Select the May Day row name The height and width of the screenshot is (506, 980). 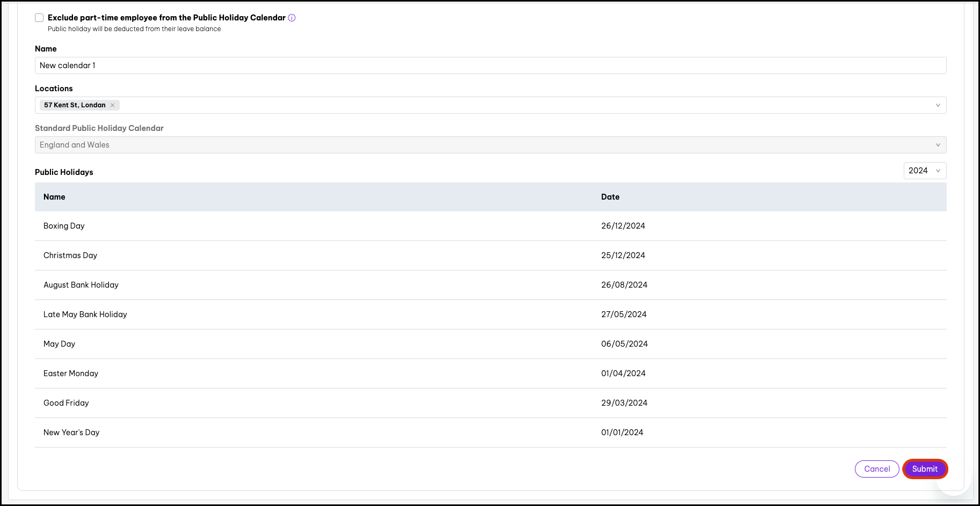tap(59, 344)
